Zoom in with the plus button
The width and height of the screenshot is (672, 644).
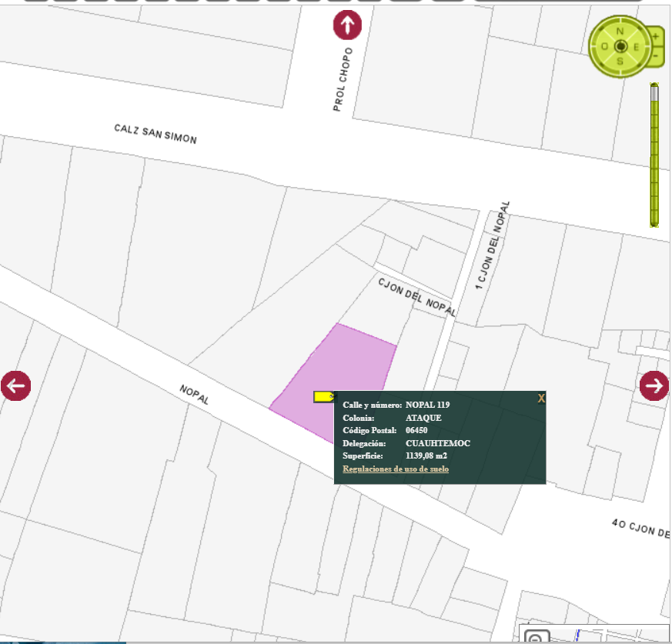click(x=655, y=36)
